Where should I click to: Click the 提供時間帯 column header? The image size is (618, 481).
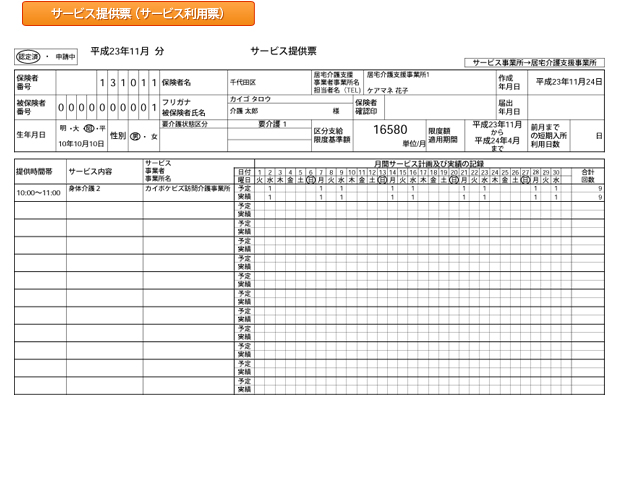[x=34, y=172]
